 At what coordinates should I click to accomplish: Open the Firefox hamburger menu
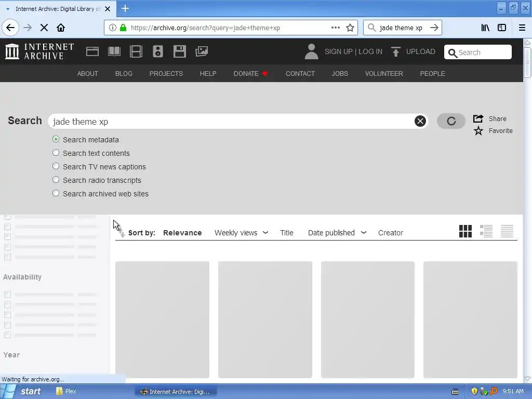click(522, 28)
